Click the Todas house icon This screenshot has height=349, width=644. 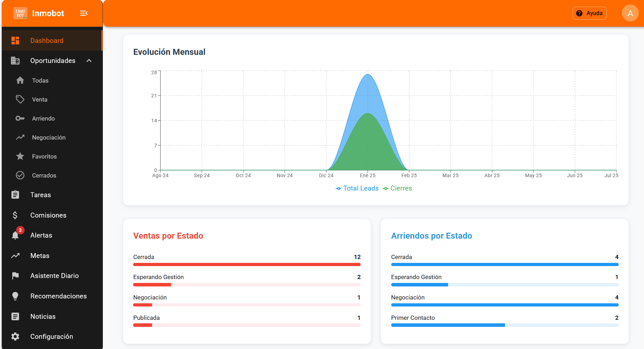tap(20, 80)
